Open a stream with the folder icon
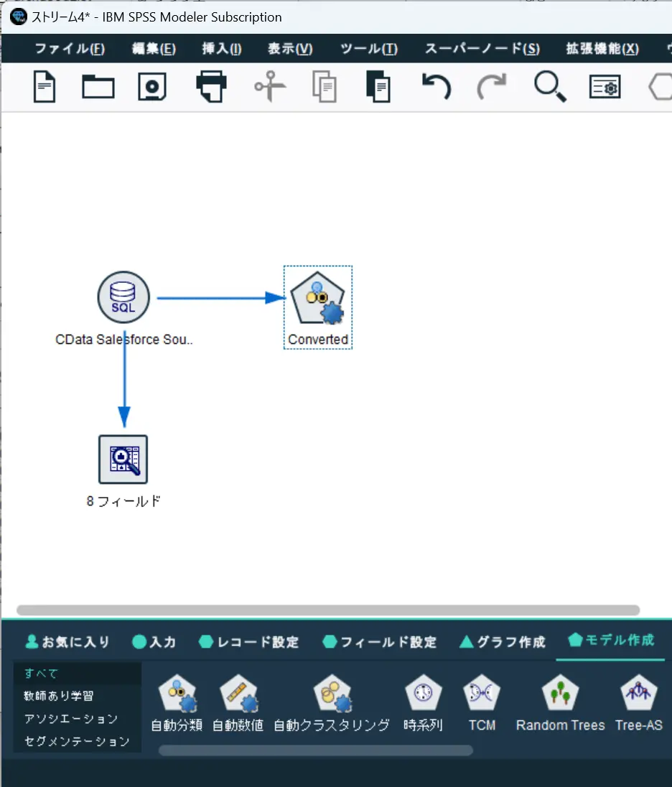Image resolution: width=672 pixels, height=787 pixels. [98, 87]
